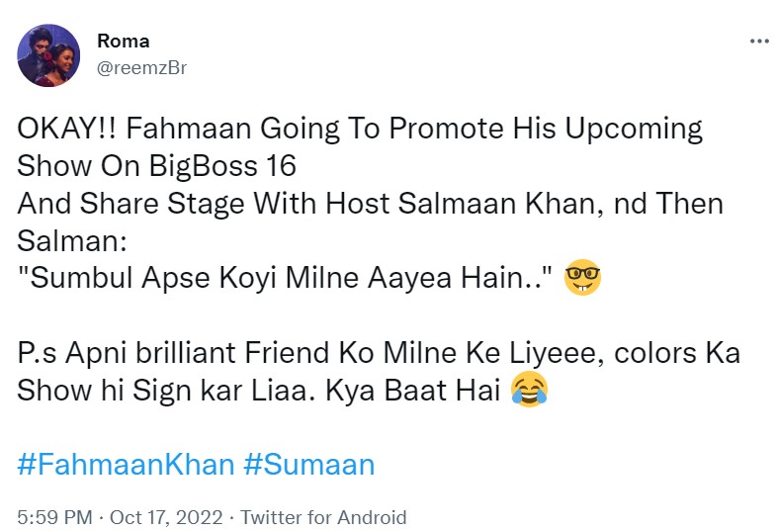This screenshot has width=778, height=532.
Task: Open the #Sumaan hashtag
Action: 308,465
